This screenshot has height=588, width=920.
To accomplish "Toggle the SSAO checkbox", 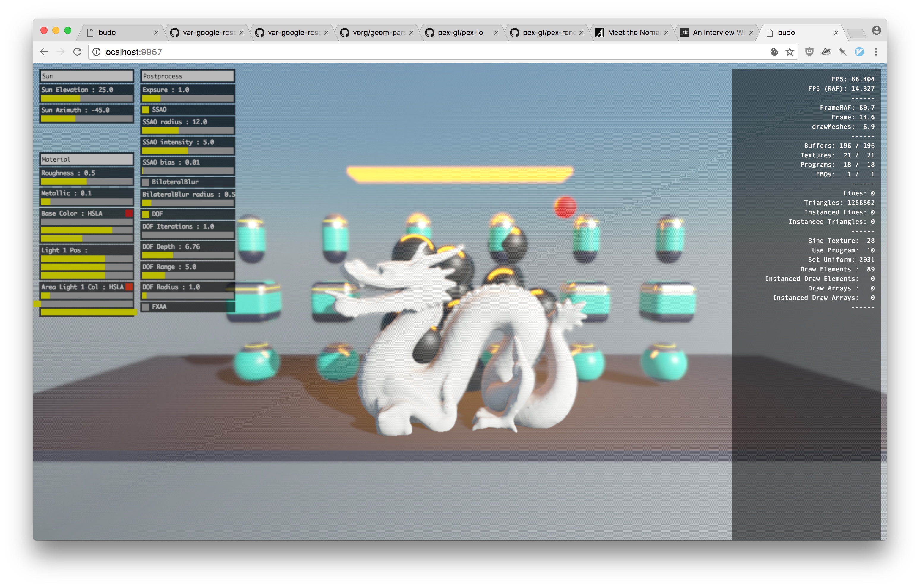I will tap(146, 110).
